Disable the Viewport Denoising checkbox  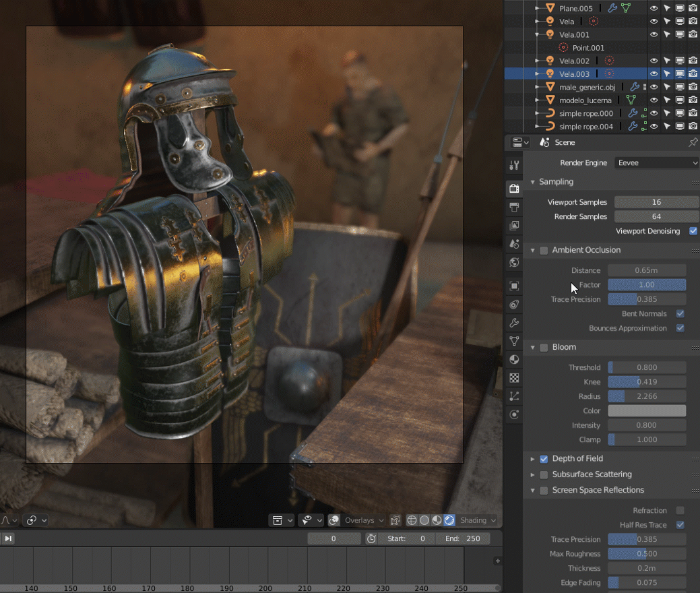693,231
